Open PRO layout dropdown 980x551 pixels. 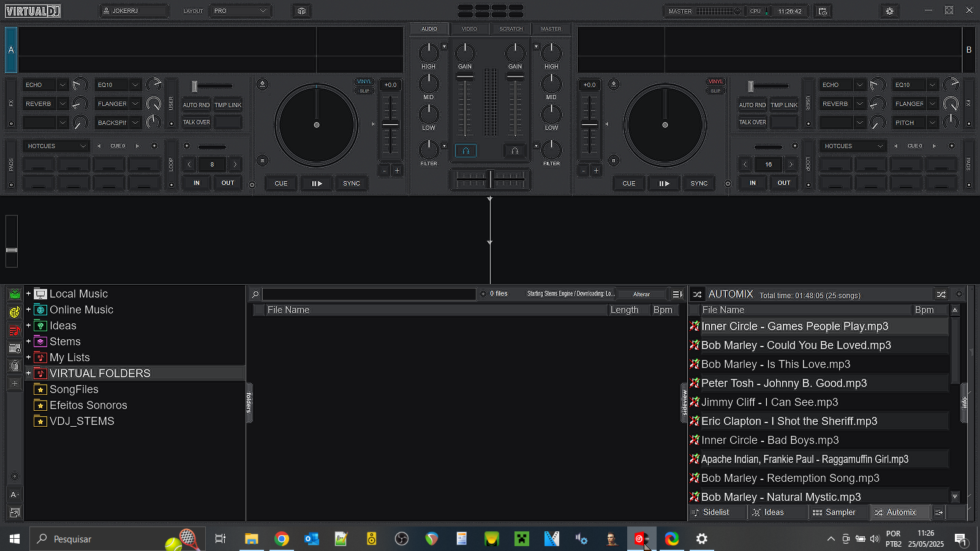coord(241,11)
